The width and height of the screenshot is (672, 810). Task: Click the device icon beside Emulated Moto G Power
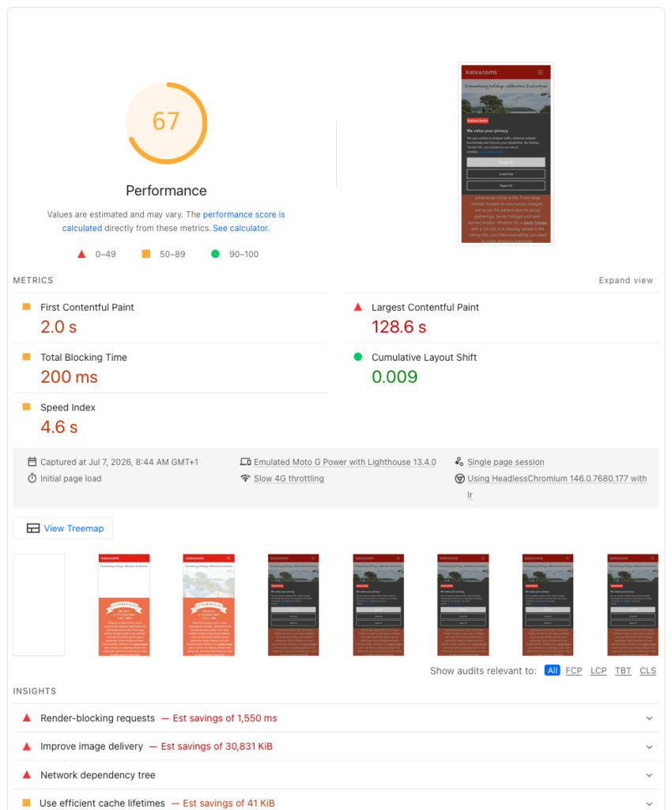245,461
